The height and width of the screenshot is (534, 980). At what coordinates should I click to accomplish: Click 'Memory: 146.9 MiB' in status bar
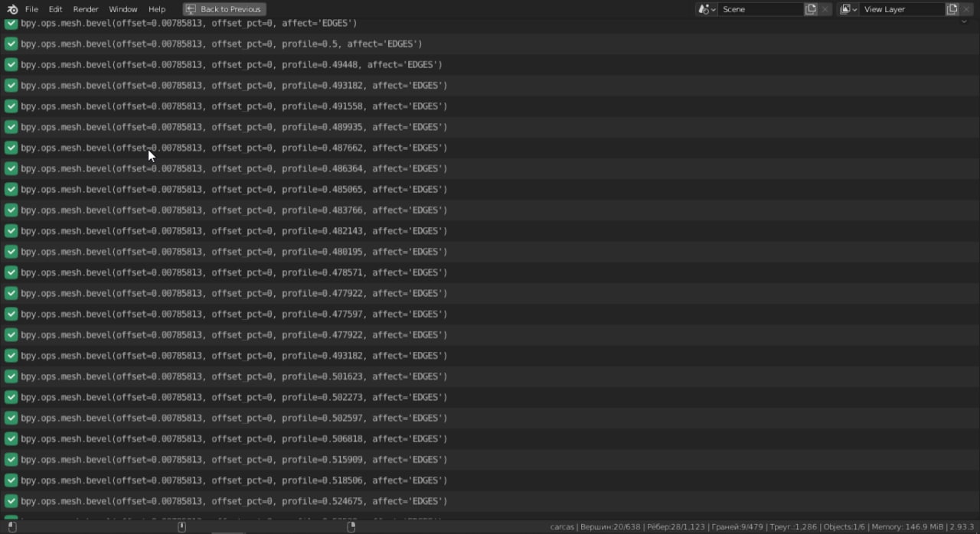coord(907,527)
